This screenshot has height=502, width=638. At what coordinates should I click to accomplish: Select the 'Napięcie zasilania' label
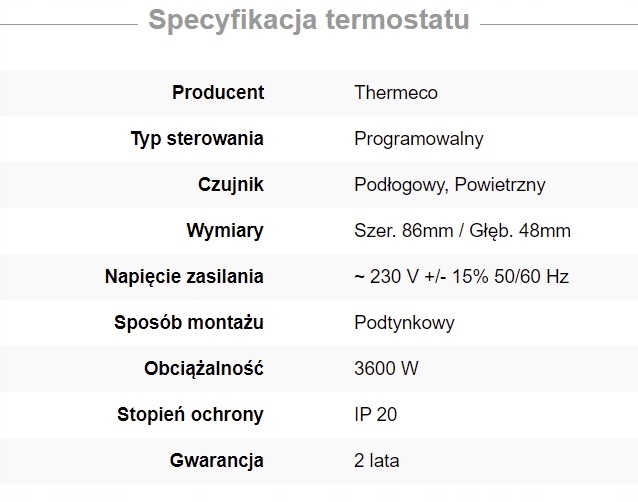click(x=184, y=277)
